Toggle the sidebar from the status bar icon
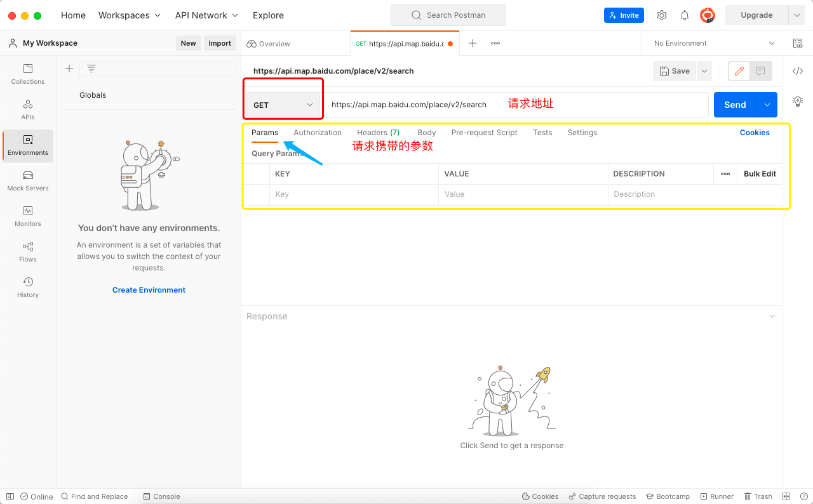This screenshot has width=813, height=504. pos(10,496)
